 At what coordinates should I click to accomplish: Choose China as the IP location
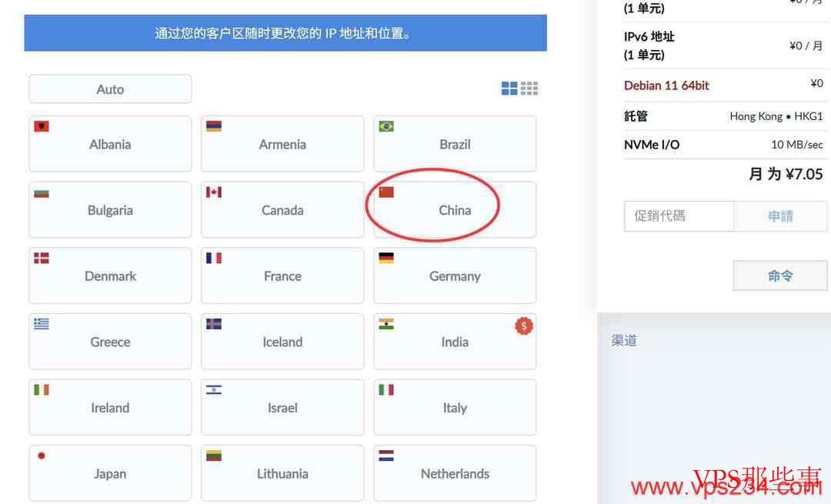(455, 210)
